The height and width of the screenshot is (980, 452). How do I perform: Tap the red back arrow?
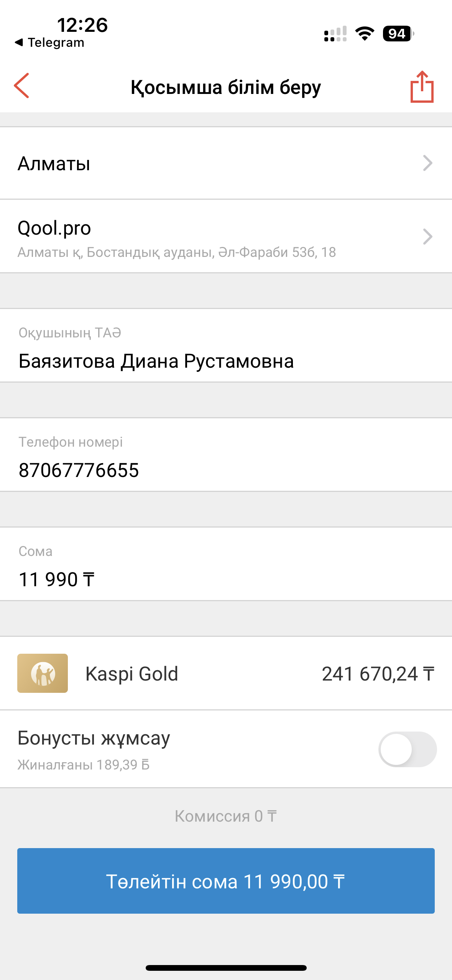click(x=22, y=86)
